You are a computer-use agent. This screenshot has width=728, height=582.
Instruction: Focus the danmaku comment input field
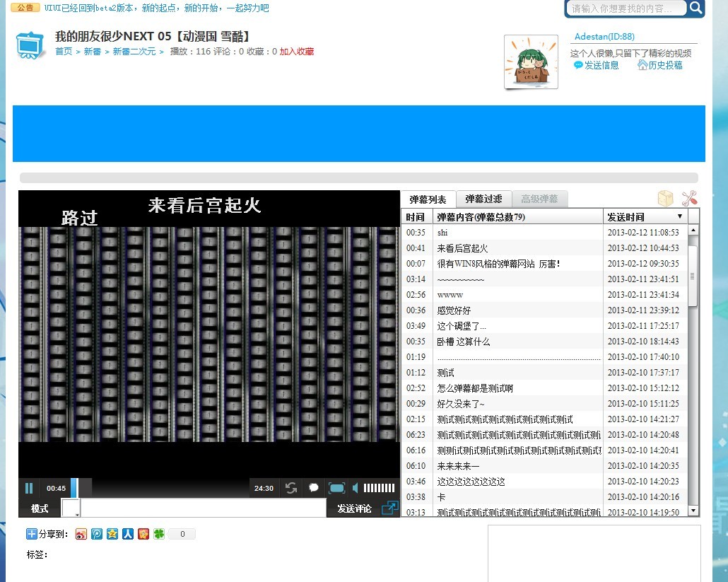tap(204, 508)
